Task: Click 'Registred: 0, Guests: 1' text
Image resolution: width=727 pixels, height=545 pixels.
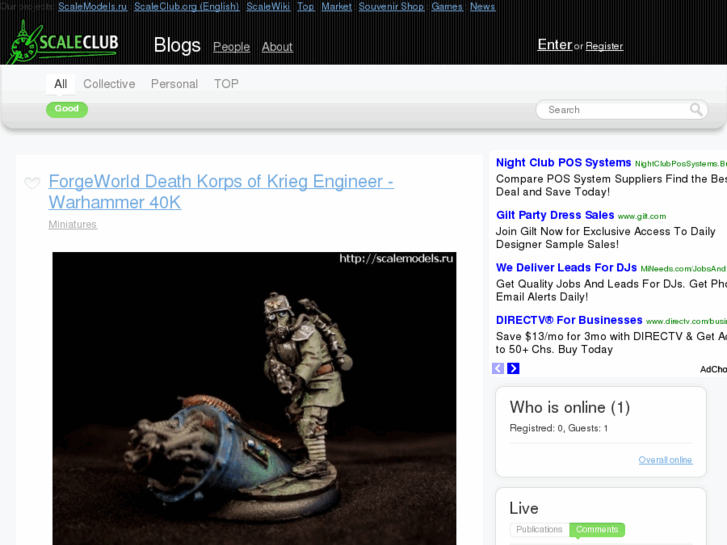Action: pyautogui.click(x=559, y=428)
